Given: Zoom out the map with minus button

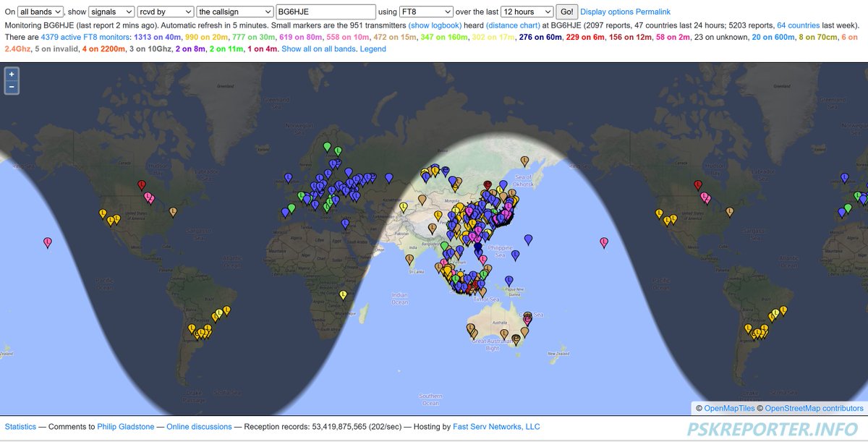Looking at the screenshot, I should tap(11, 87).
